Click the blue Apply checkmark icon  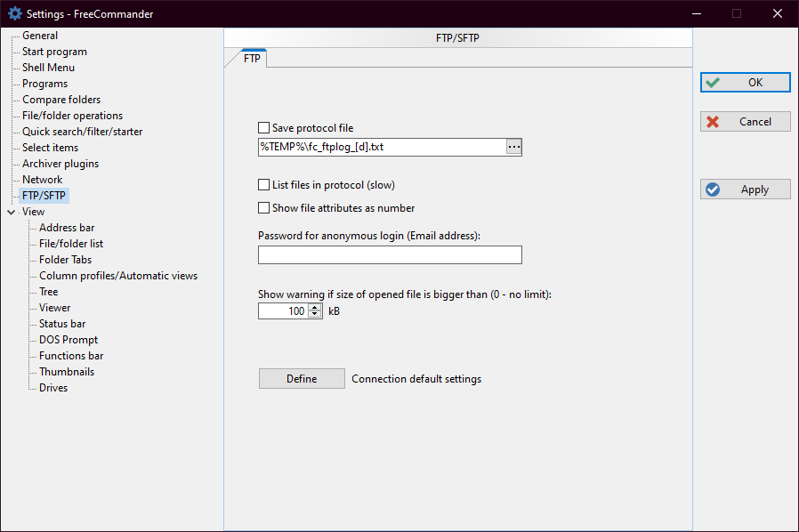712,189
